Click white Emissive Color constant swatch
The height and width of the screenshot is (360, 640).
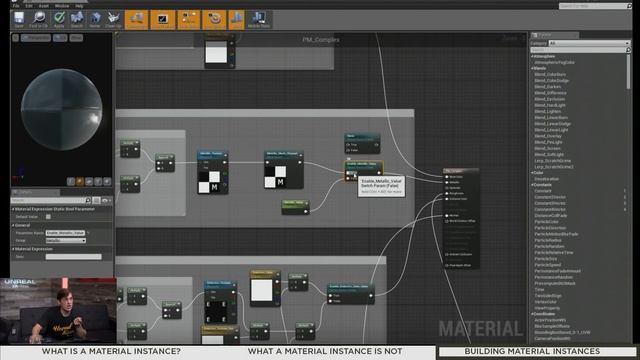tap(262, 290)
